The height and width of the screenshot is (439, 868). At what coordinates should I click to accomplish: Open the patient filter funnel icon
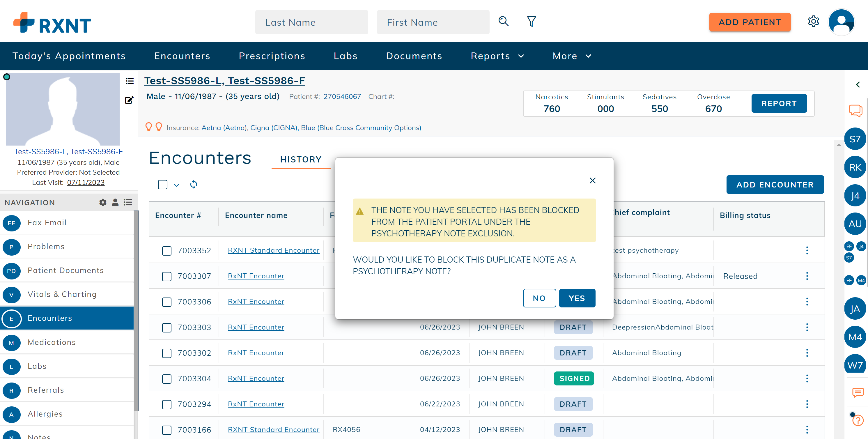[x=532, y=22]
